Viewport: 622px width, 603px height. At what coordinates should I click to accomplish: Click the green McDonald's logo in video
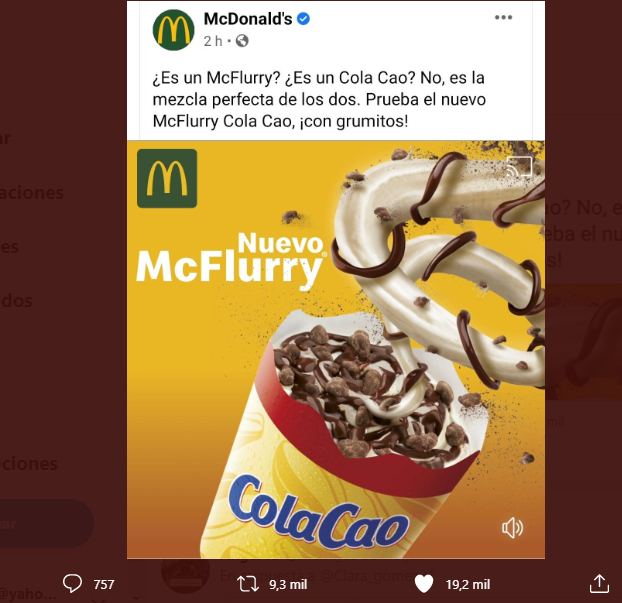point(167,178)
